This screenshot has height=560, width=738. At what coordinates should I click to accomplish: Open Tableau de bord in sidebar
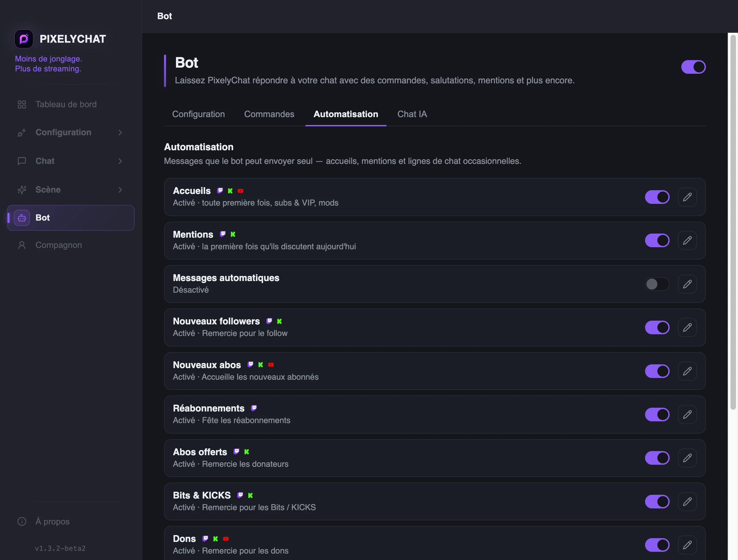point(71,104)
